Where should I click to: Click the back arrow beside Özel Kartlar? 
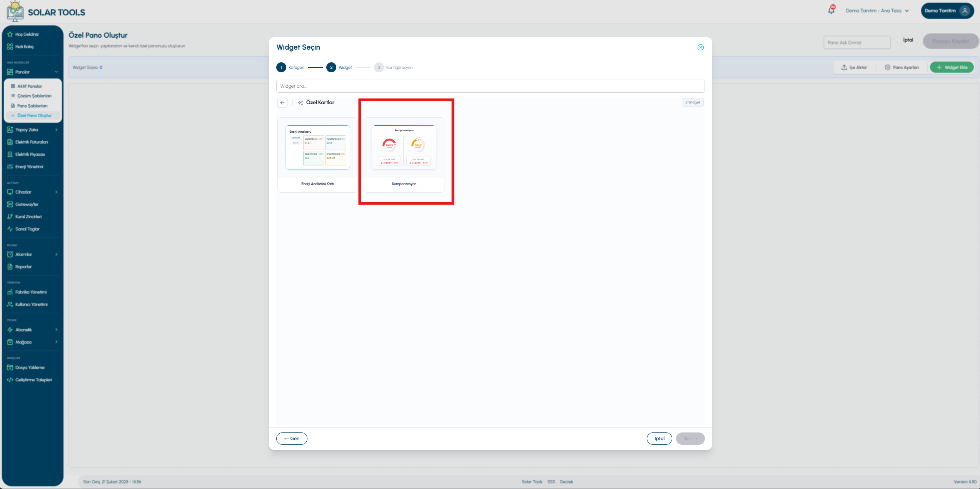[282, 103]
